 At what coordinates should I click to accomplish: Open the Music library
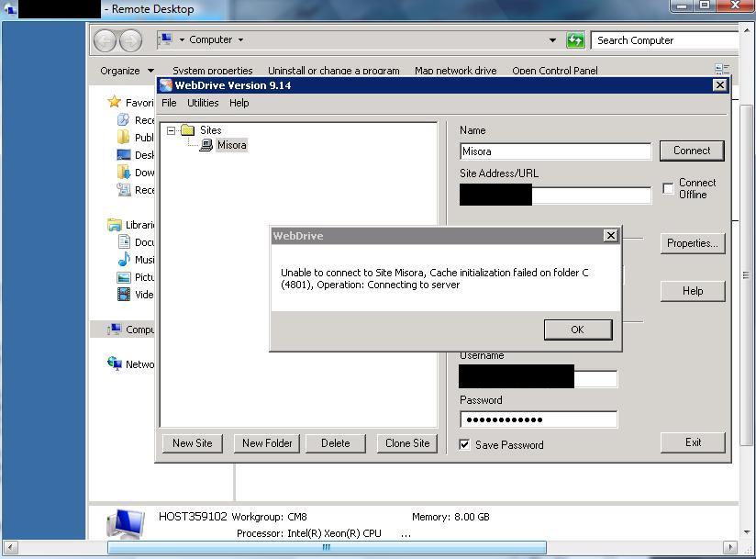[x=136, y=260]
